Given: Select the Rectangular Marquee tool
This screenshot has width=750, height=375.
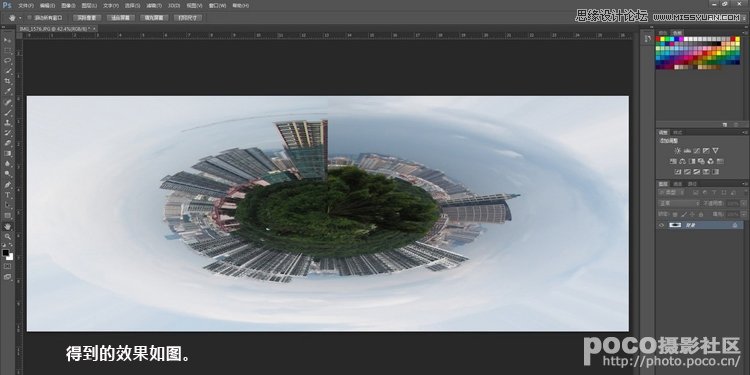Looking at the screenshot, I should coord(7,50).
